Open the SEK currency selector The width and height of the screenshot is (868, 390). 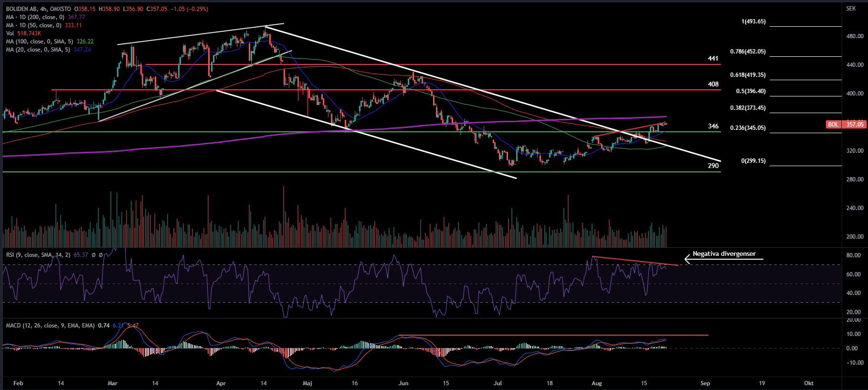pos(851,9)
